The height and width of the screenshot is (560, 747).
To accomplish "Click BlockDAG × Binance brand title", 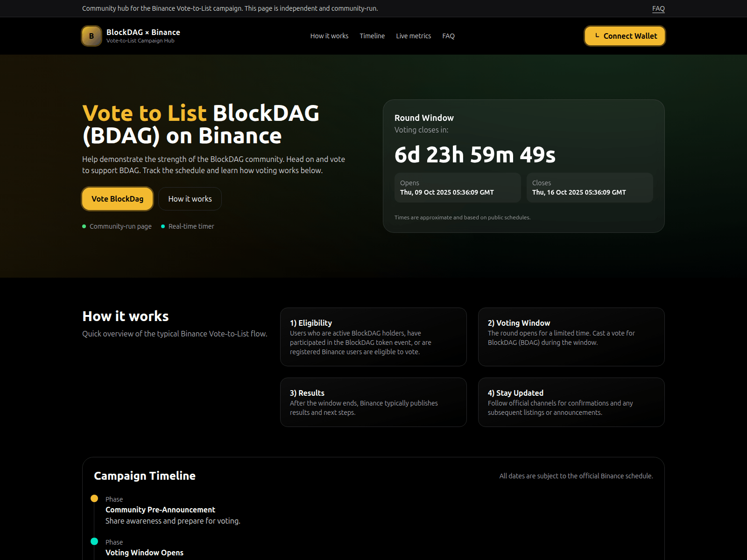I will tap(143, 32).
